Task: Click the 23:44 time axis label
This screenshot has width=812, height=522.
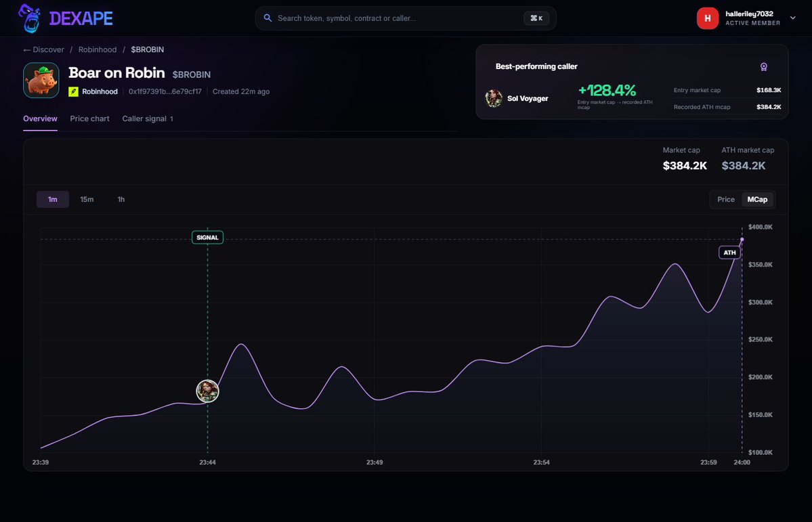Action: pos(208,462)
